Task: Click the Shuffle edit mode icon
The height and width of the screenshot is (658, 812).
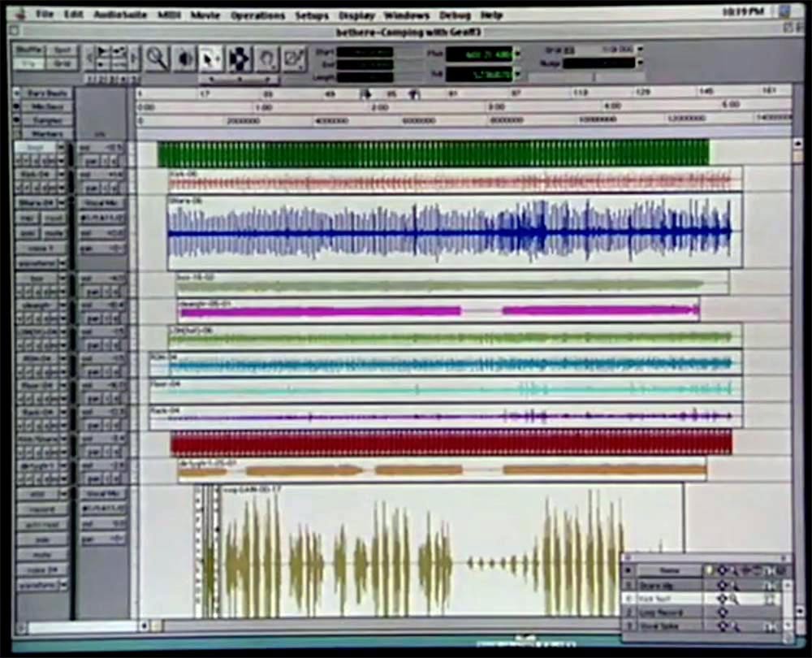Action: [29, 50]
